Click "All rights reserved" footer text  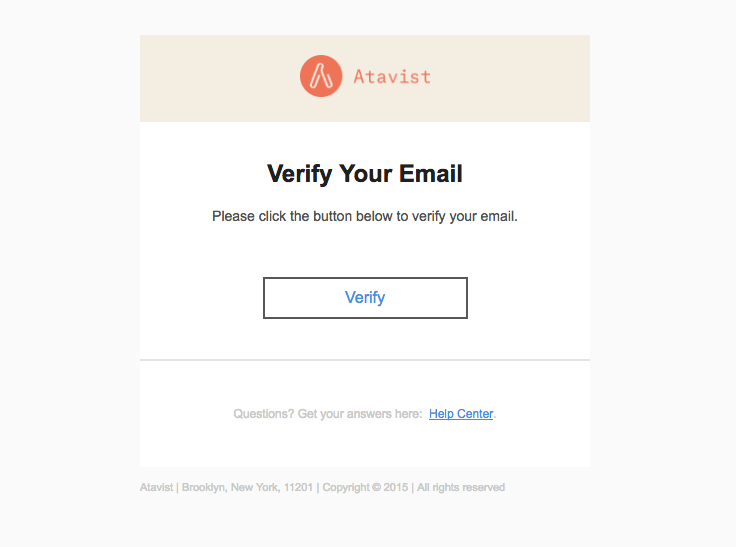tap(461, 488)
